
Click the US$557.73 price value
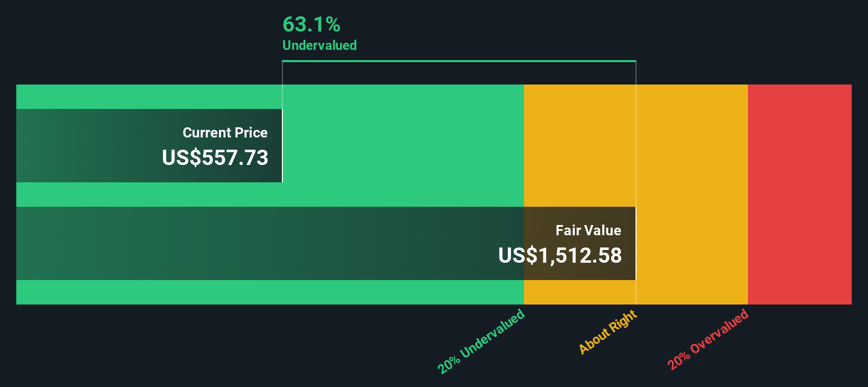point(215,157)
